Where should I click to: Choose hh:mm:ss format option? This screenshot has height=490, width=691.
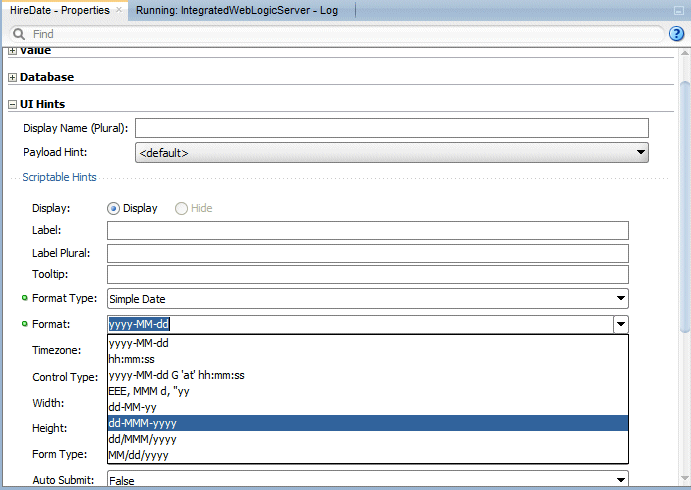368,359
